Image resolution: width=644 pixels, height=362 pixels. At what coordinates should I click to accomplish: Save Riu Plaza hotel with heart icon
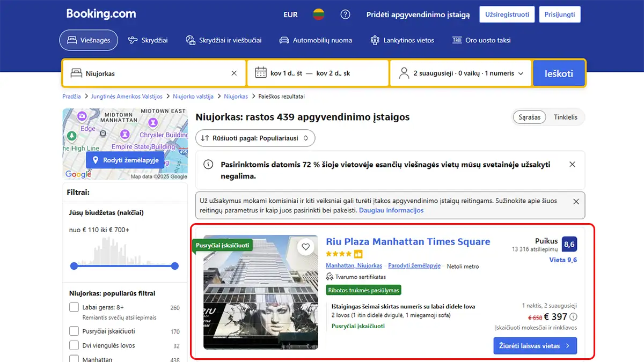pyautogui.click(x=306, y=247)
